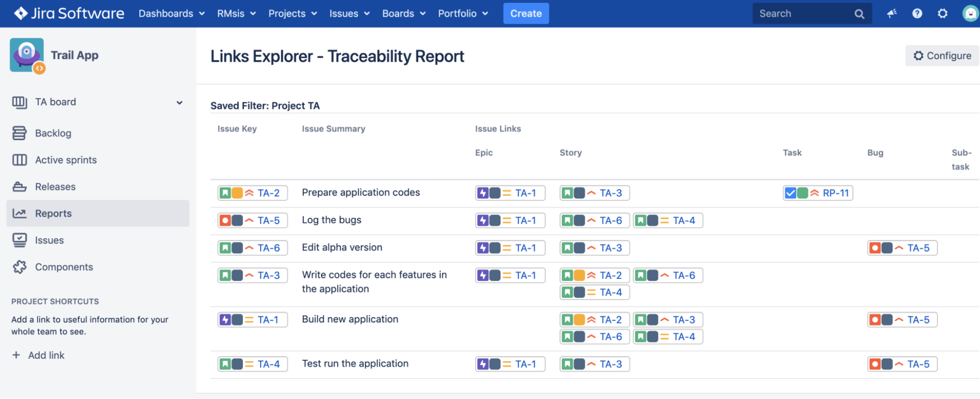
Task: Open the Dashboards dropdown menu
Action: pos(172,14)
